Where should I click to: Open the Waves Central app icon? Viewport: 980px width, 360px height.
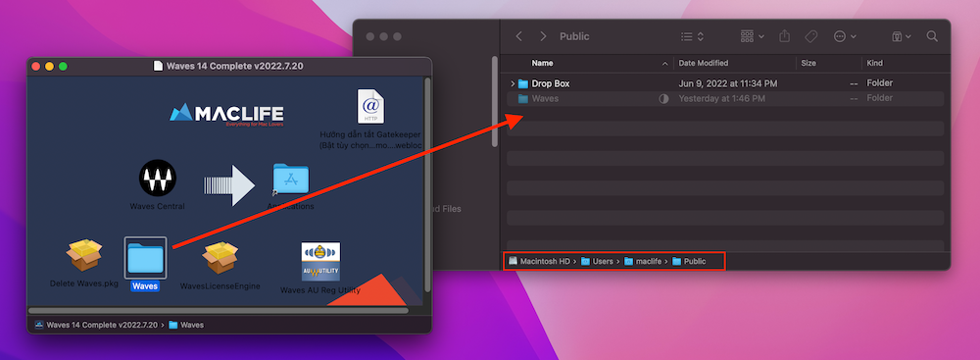click(158, 178)
